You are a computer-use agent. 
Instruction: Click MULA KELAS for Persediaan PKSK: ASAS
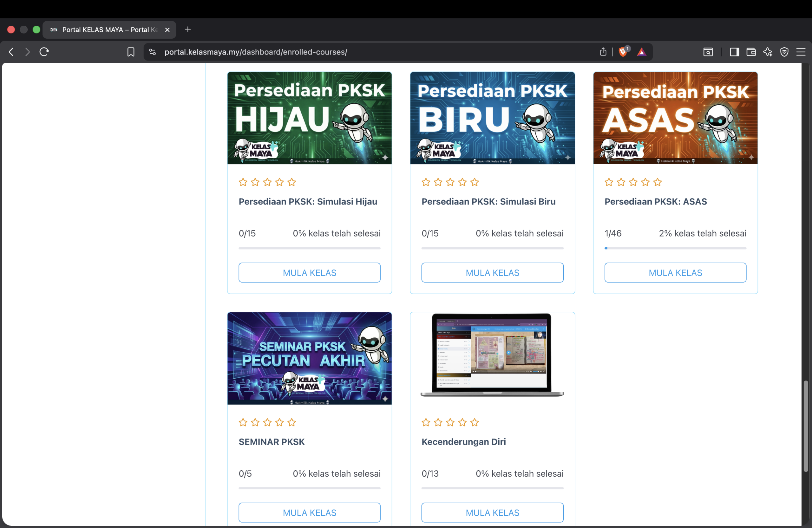(x=675, y=272)
